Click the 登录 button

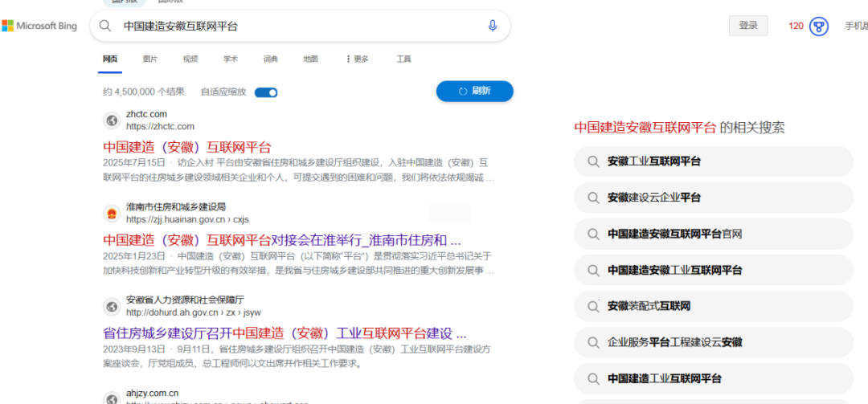(748, 26)
